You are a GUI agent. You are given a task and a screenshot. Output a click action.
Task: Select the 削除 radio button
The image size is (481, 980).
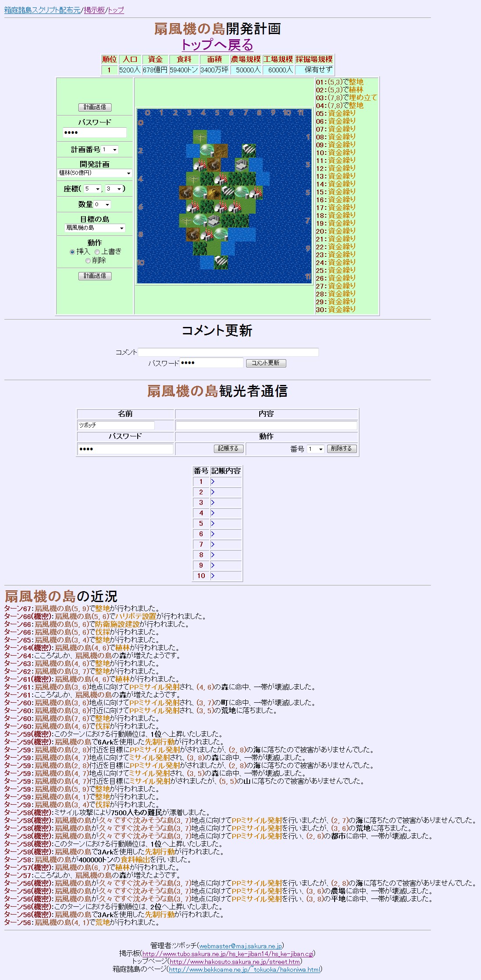(88, 261)
